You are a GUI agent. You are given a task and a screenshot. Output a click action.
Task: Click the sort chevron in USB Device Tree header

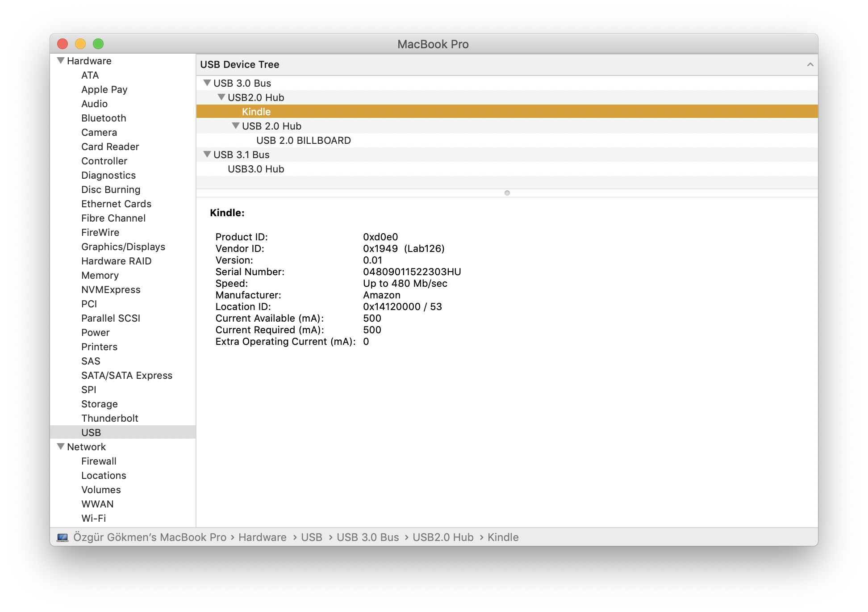click(810, 65)
